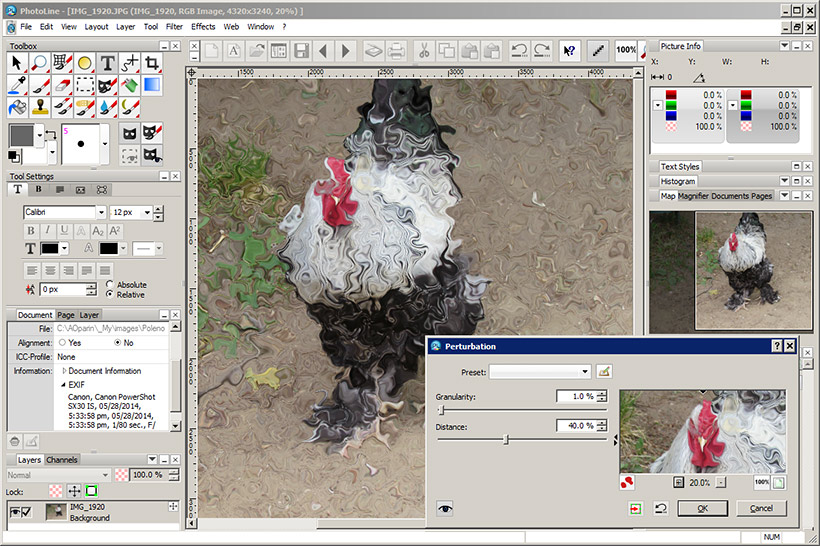The height and width of the screenshot is (546, 820).
Task: Select the yellow circle shape tool
Action: (84, 63)
